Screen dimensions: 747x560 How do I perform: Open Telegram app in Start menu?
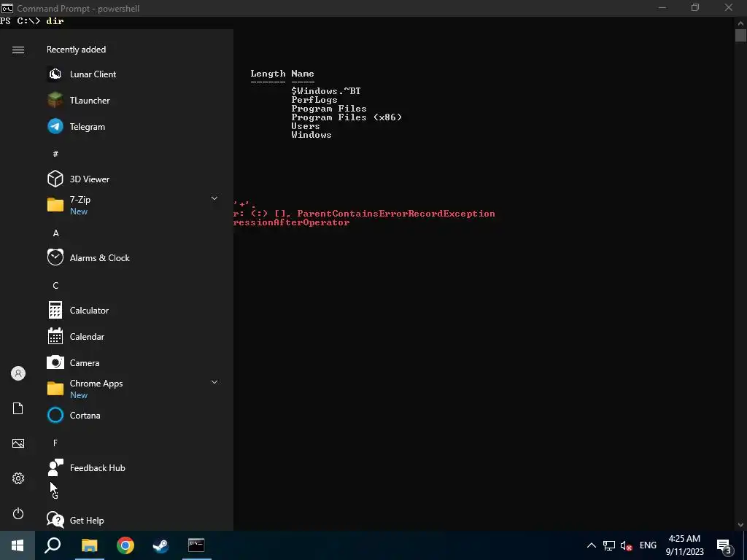88,127
